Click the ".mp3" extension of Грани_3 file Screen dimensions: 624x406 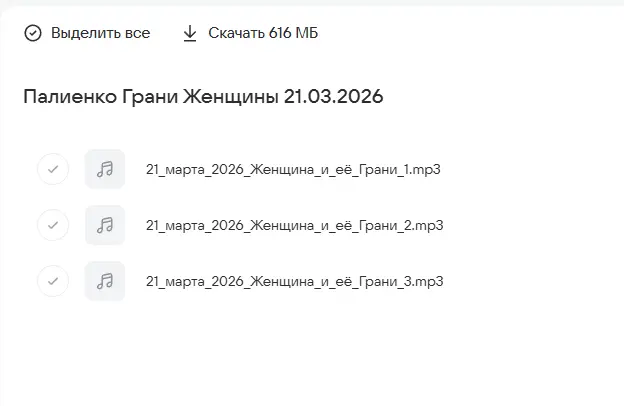point(429,281)
